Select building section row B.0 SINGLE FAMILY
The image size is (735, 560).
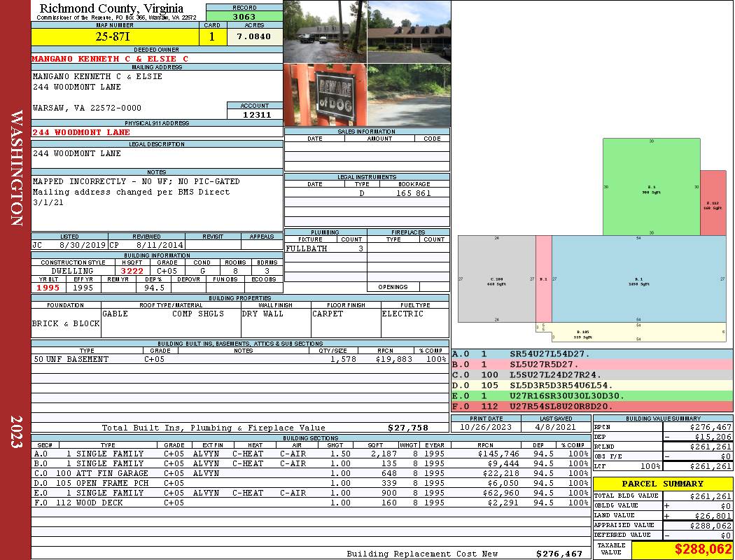point(310,463)
